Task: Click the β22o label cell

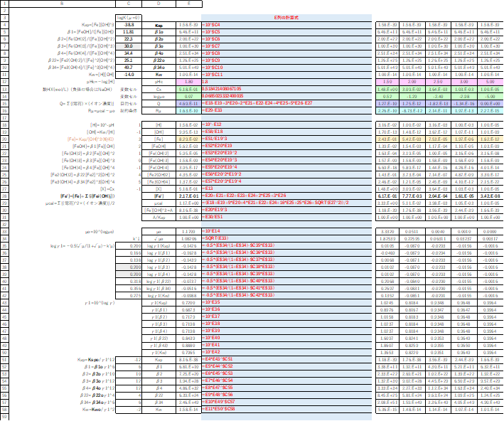Action: click(x=159, y=60)
